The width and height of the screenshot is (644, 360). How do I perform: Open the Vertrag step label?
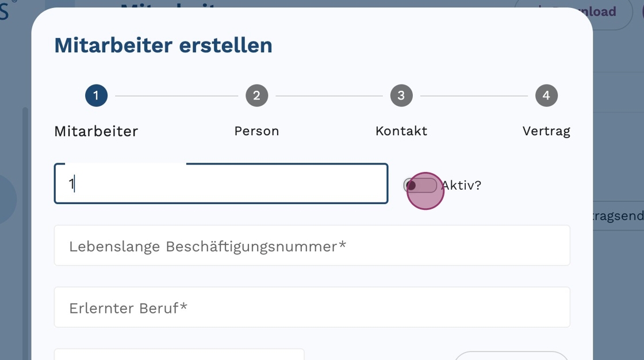pyautogui.click(x=546, y=131)
